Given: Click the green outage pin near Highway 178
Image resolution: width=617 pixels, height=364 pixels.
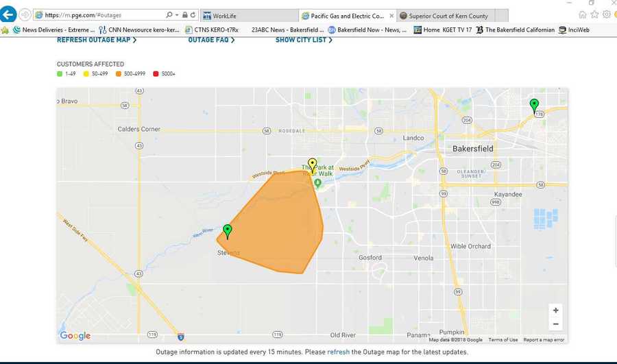Looking at the screenshot, I should 534,106.
